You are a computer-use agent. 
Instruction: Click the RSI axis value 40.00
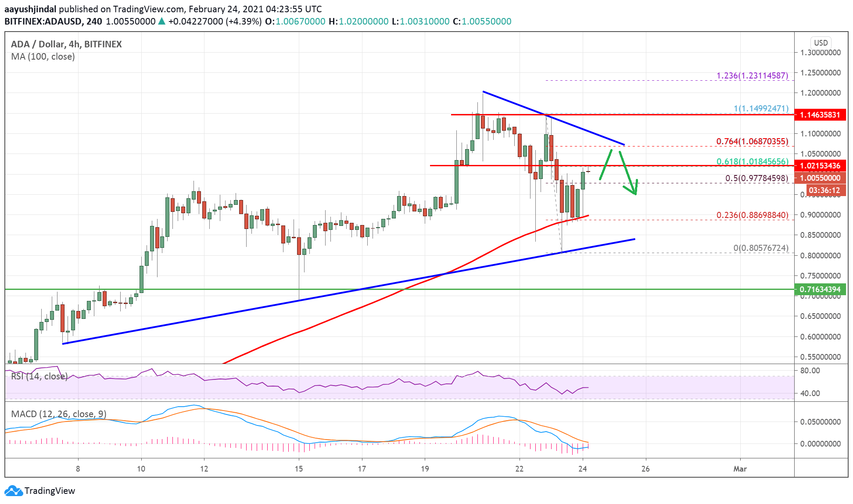coord(810,393)
